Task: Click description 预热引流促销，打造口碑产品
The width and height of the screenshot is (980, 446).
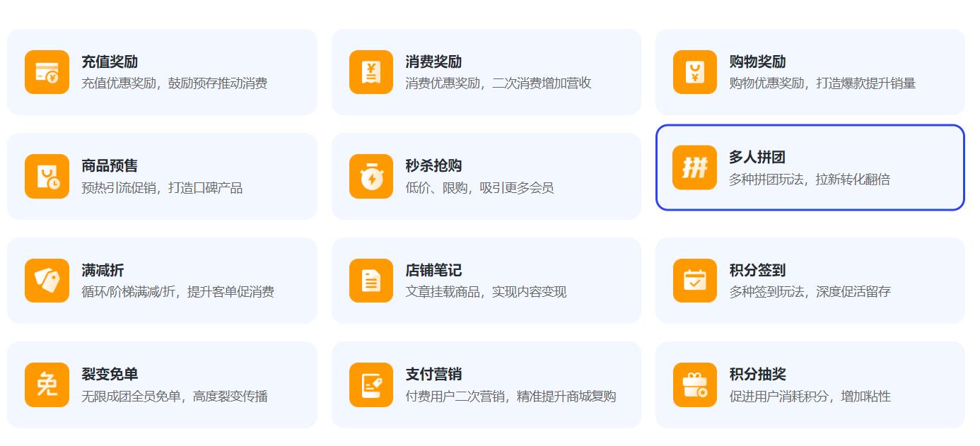Action: pyautogui.click(x=162, y=188)
